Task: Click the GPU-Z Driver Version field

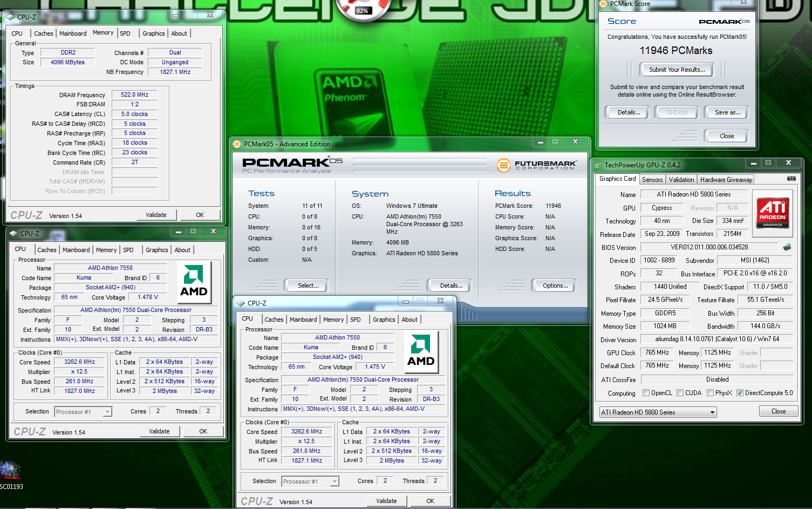Action: pos(717,340)
